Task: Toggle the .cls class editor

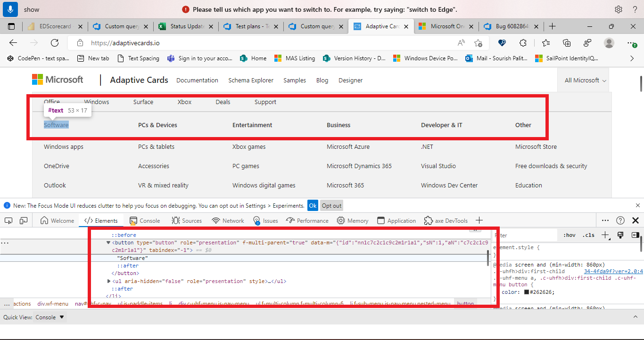Action: [x=588, y=235]
